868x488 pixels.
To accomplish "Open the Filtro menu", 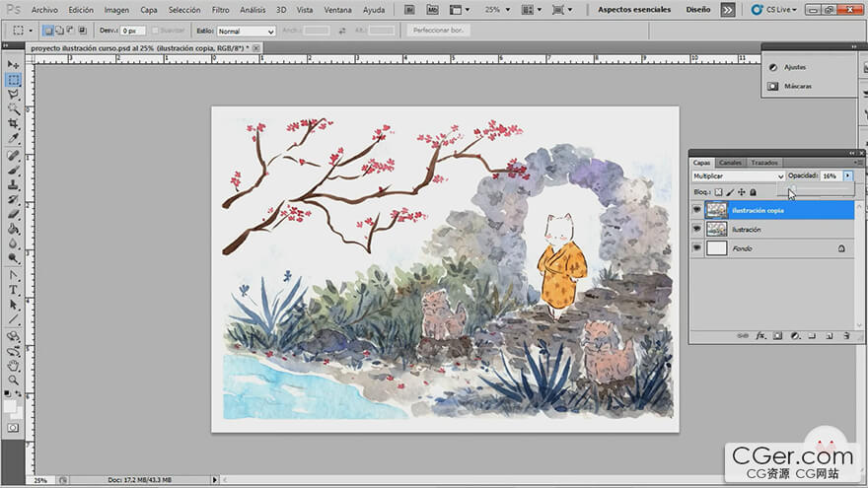I will (x=221, y=10).
